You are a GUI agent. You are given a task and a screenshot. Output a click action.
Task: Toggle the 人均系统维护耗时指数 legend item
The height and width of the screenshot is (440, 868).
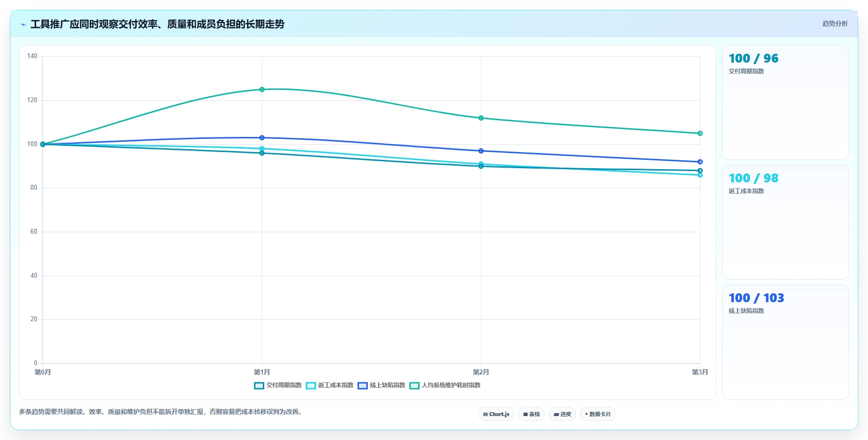445,385
